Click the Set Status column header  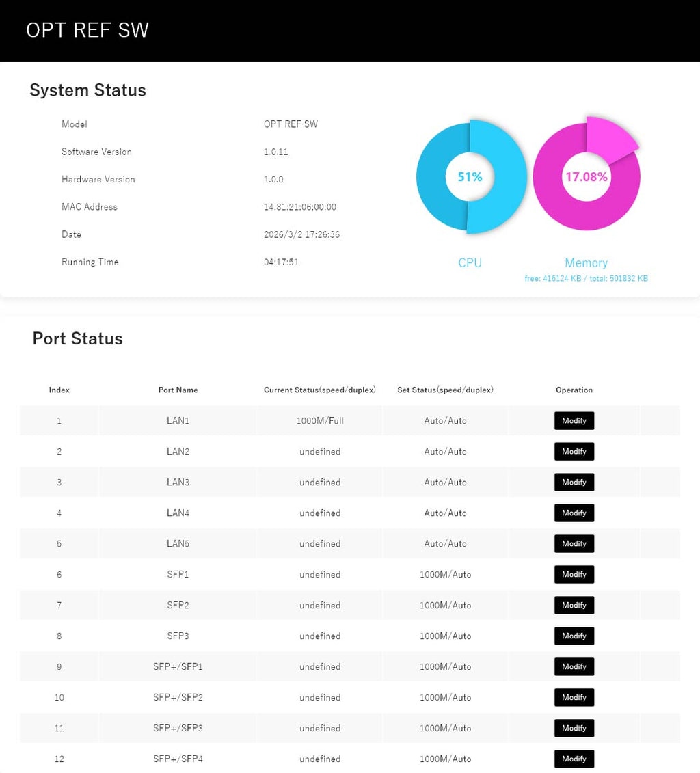445,390
